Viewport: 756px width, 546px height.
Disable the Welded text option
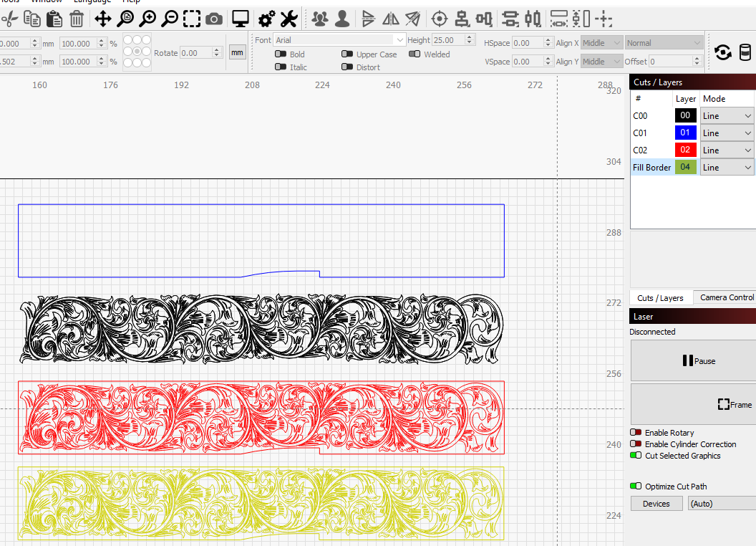(x=415, y=54)
